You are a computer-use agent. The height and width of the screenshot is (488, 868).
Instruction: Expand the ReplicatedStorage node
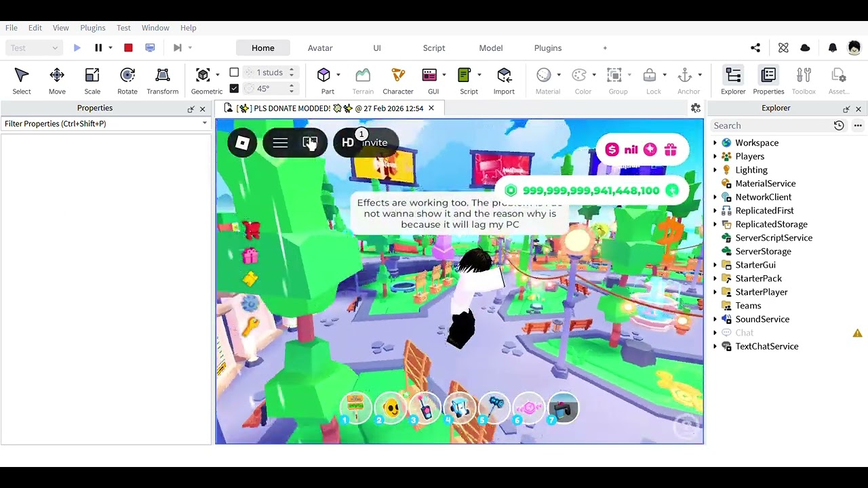[715, 224]
